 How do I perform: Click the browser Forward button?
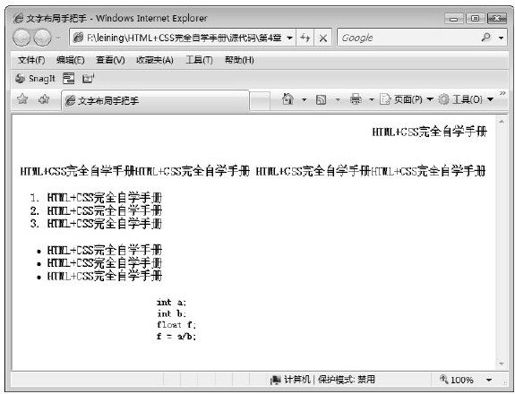click(43, 38)
